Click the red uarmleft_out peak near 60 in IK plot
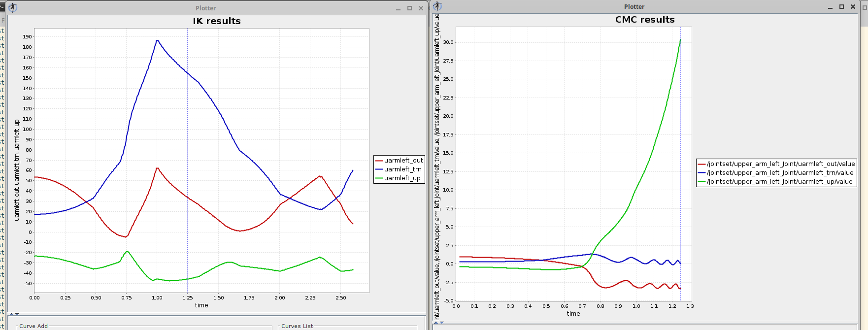 click(x=157, y=168)
